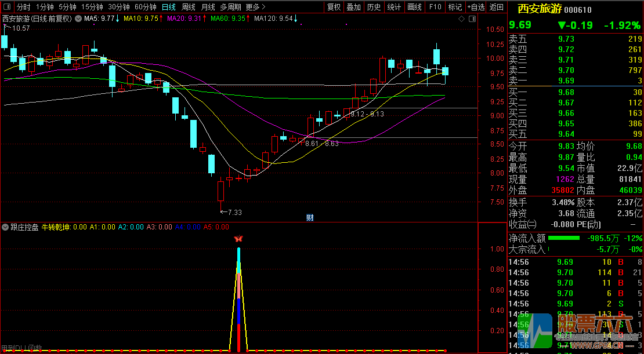The image size is (644, 354).
Task: Click the 财 financial marker on chart
Action: (x=310, y=218)
